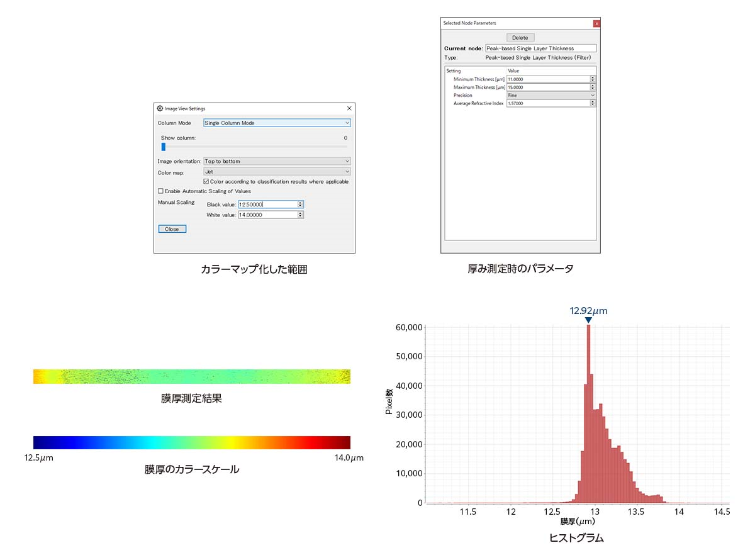Open the Column Mode dropdown
755x560 pixels.
pyautogui.click(x=277, y=123)
